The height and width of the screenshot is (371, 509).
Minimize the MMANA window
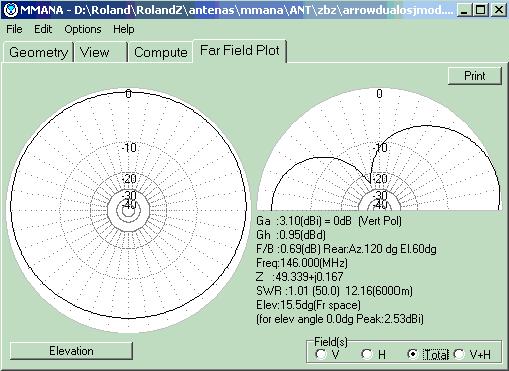pyautogui.click(x=463, y=10)
